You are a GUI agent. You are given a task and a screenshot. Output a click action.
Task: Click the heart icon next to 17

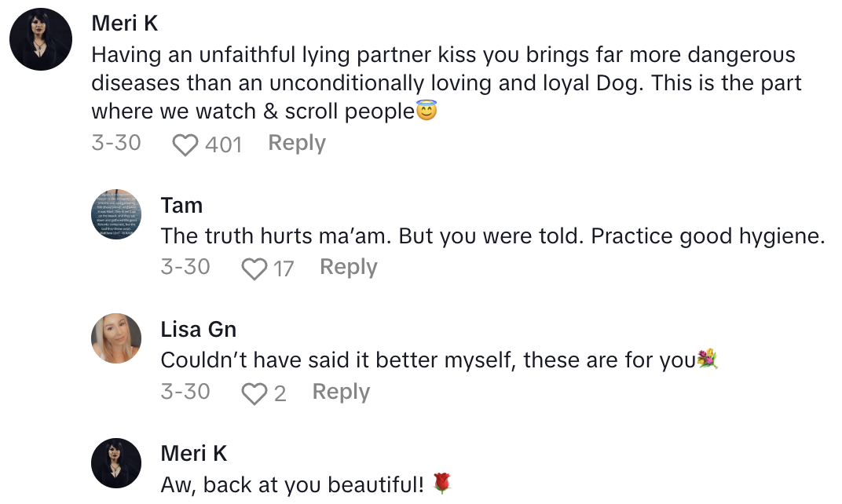pyautogui.click(x=253, y=268)
